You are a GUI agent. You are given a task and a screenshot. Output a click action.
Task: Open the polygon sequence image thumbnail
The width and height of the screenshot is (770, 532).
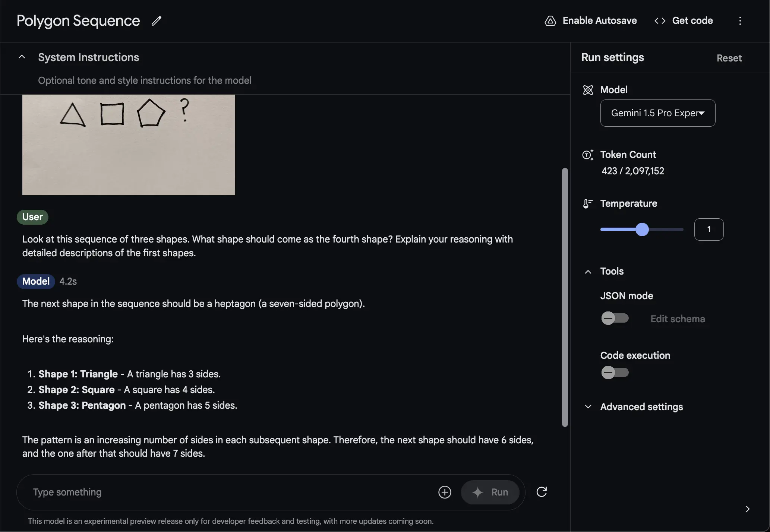click(x=129, y=145)
